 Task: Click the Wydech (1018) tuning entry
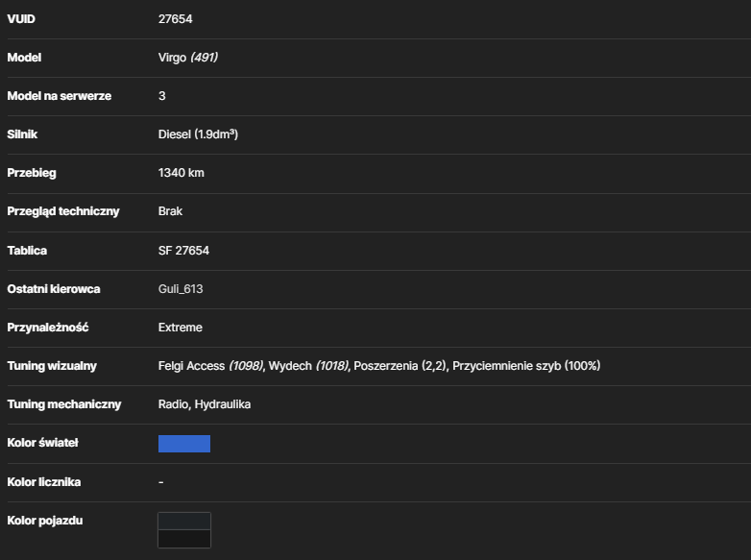point(308,366)
